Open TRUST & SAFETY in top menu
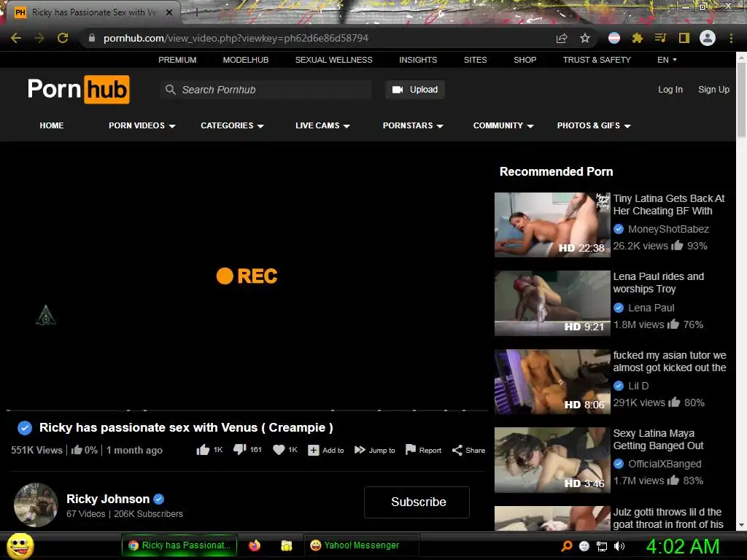This screenshot has width=747, height=560. coord(597,60)
